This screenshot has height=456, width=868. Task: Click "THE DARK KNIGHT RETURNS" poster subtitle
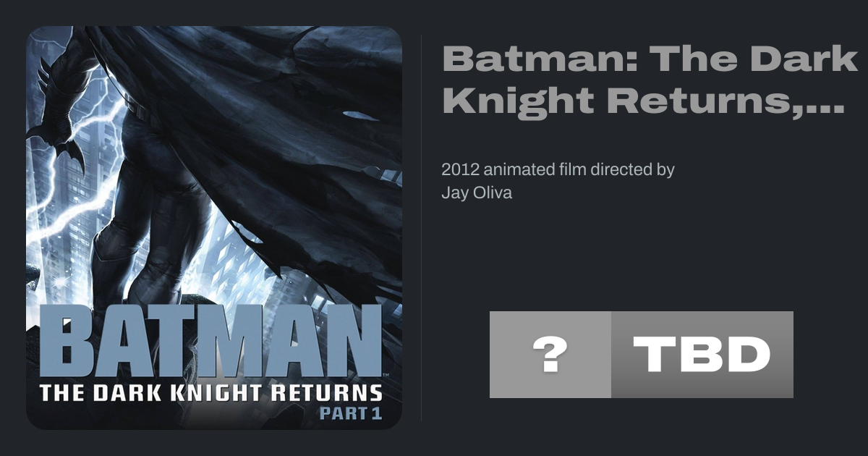210,394
